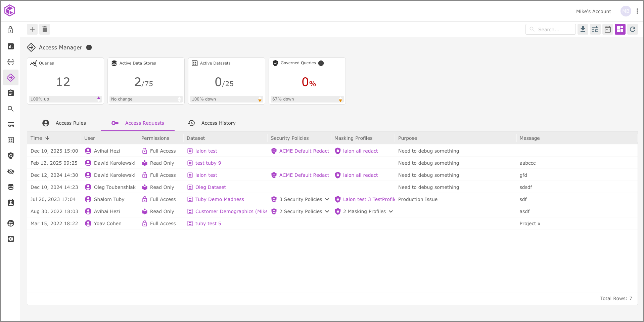Open the filter settings sliders icon
This screenshot has height=322, width=644.
(x=595, y=29)
